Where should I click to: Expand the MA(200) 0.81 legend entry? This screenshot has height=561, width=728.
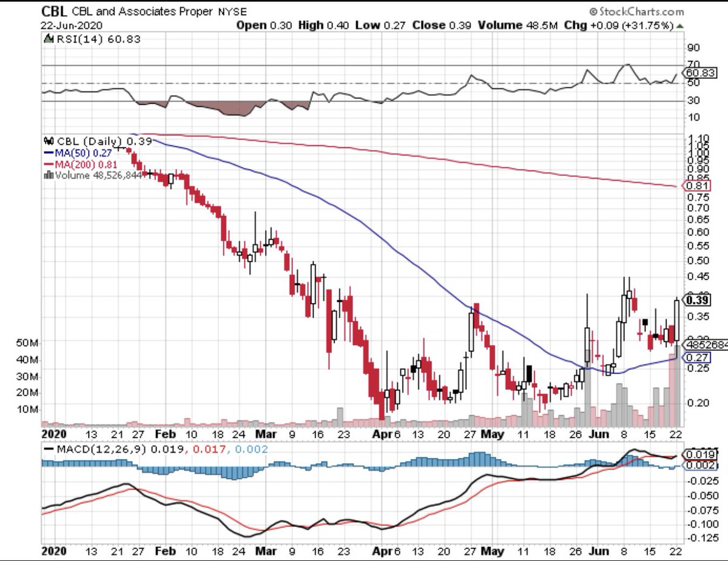87,163
